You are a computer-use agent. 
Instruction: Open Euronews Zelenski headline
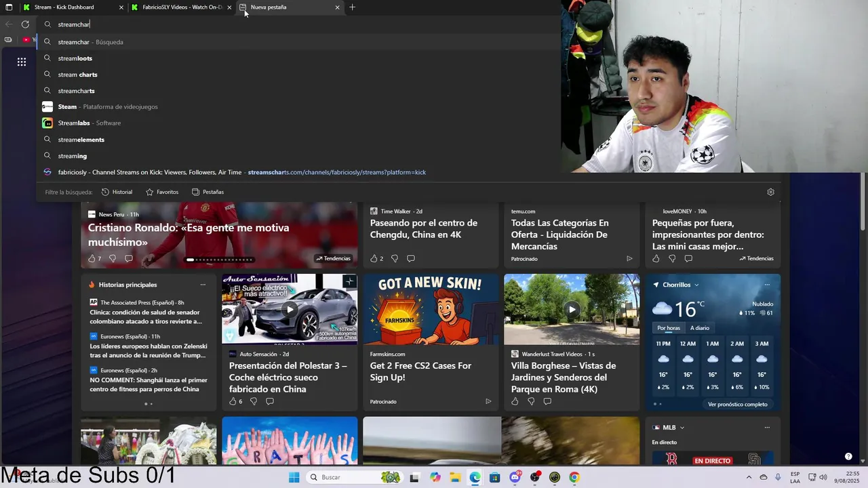[x=148, y=350]
